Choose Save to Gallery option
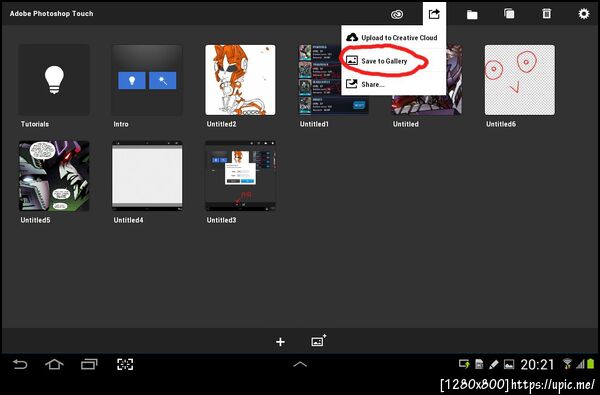 (393, 61)
